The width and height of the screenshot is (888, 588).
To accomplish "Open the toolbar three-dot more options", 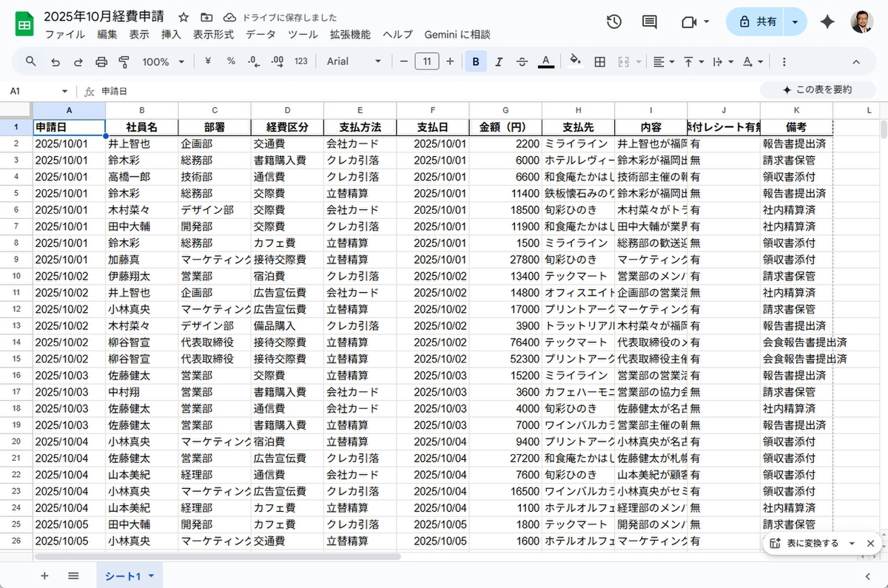I will pos(784,61).
